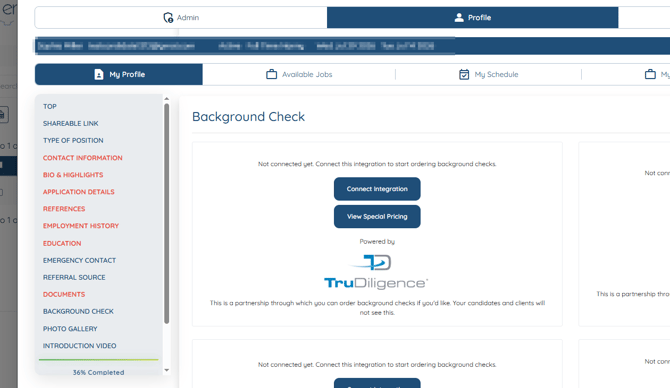Open Employment History section
This screenshot has height=388, width=670.
[81, 226]
